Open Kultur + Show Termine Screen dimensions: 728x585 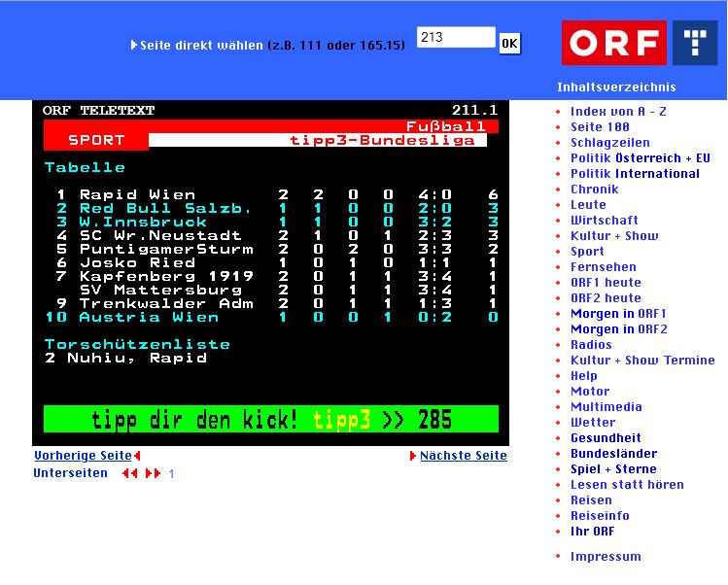642,361
